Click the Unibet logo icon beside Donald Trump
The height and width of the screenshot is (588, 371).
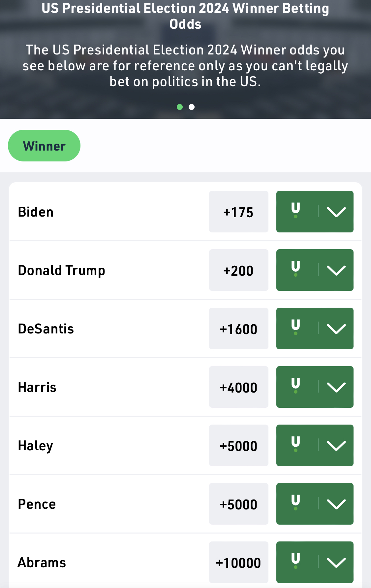pyautogui.click(x=295, y=269)
